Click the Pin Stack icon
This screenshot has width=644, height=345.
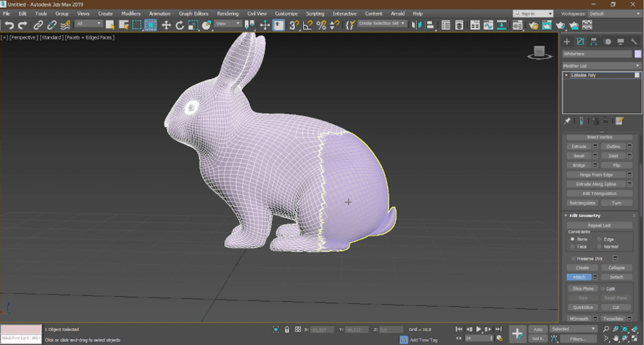pyautogui.click(x=567, y=121)
